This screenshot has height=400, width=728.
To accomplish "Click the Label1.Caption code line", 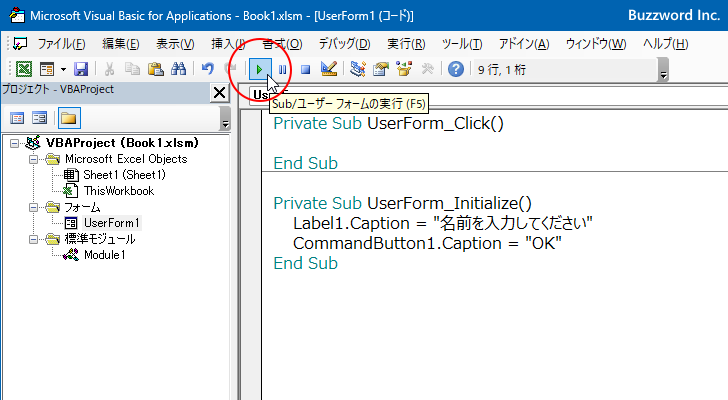I will (x=442, y=223).
